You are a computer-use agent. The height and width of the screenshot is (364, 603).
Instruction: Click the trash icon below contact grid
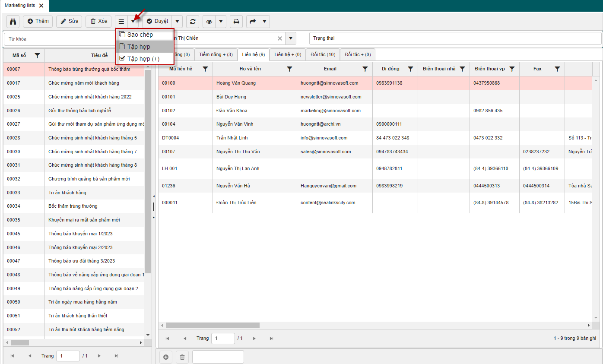(x=182, y=357)
